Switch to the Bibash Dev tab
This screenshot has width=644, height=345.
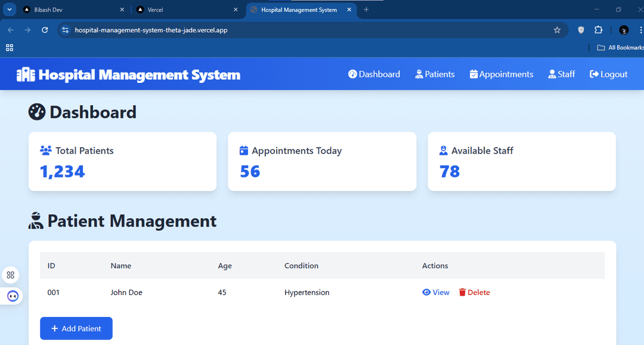[x=74, y=10]
